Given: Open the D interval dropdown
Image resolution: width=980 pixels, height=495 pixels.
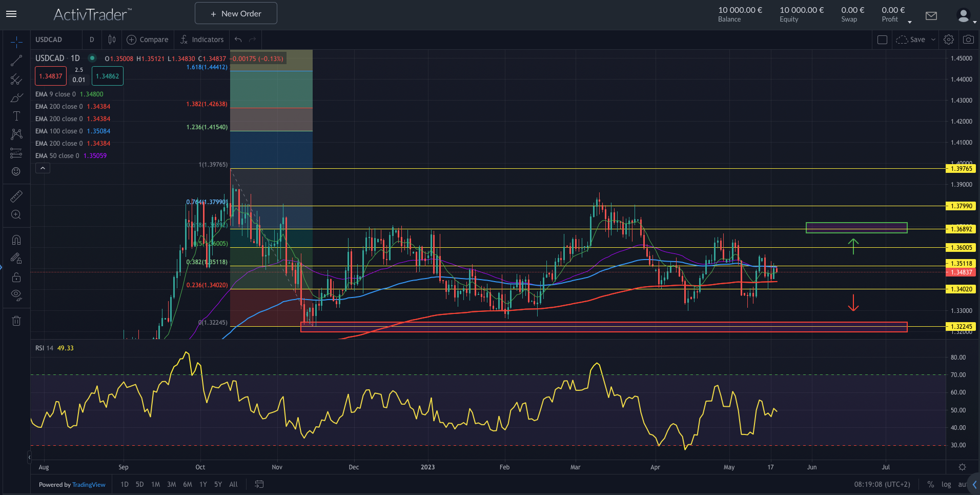Looking at the screenshot, I should (x=91, y=39).
